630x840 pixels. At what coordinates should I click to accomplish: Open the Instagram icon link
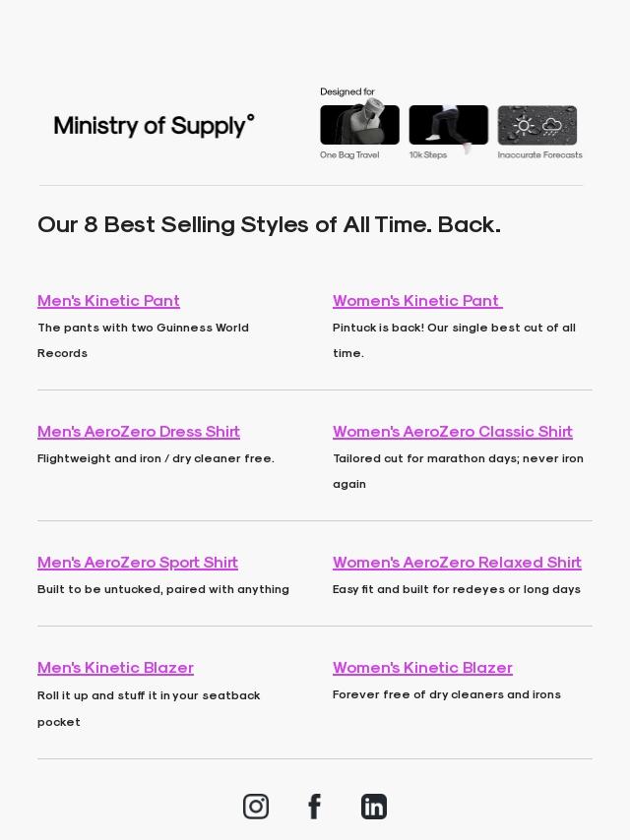pos(256,807)
